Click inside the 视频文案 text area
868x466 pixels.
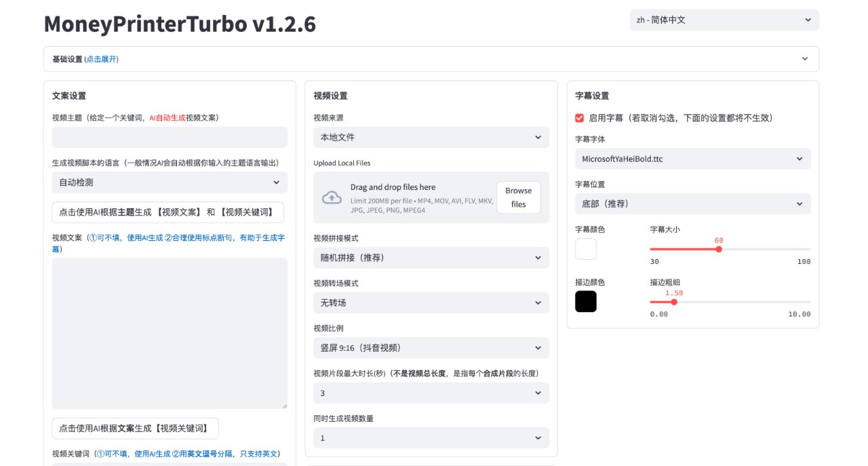[170, 333]
